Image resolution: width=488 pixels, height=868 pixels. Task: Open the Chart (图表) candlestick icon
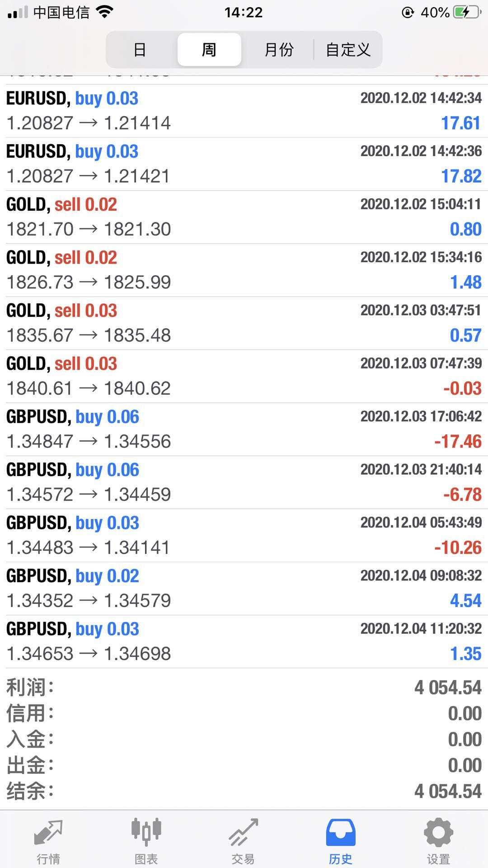click(146, 833)
